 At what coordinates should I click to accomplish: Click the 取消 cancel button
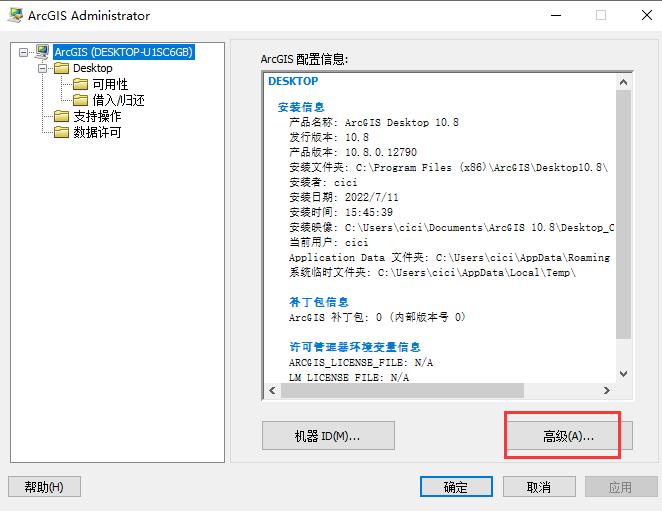click(539, 487)
